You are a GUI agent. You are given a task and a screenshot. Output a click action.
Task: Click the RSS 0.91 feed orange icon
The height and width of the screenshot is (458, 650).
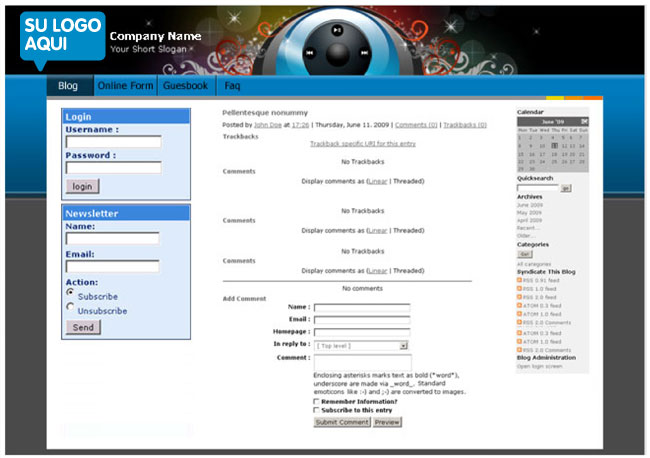(519, 280)
